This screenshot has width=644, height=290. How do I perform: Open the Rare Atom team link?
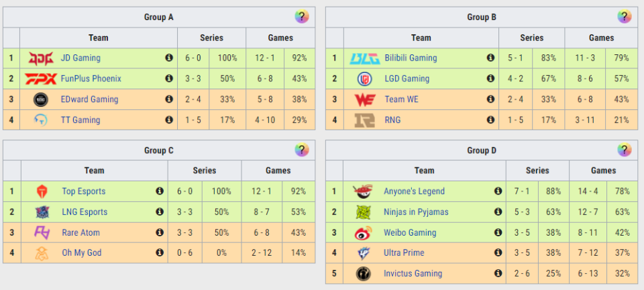tap(81, 232)
